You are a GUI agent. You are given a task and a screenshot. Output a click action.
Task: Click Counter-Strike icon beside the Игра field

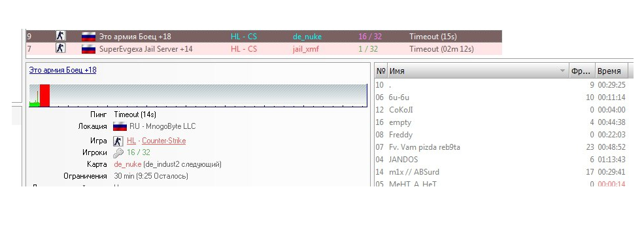[x=118, y=141]
